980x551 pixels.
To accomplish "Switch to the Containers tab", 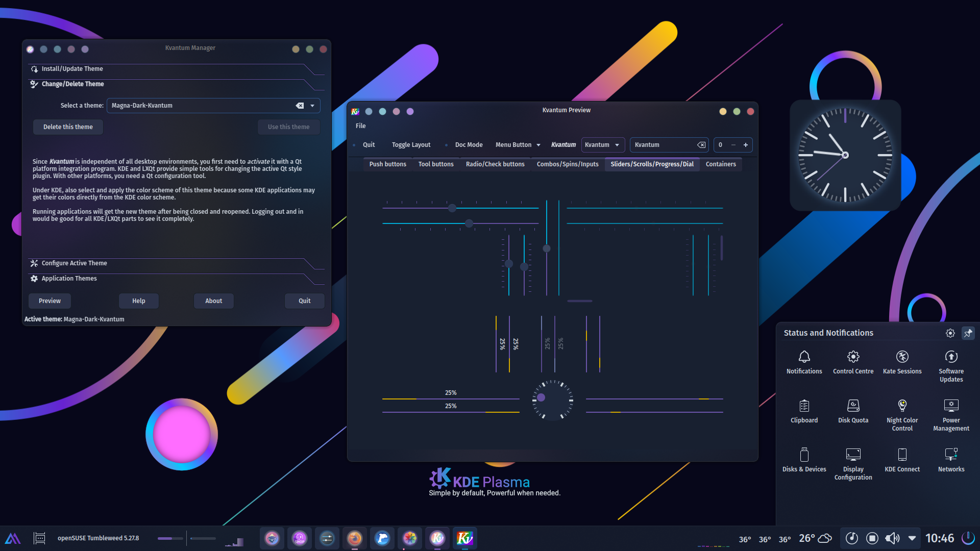I will (721, 164).
